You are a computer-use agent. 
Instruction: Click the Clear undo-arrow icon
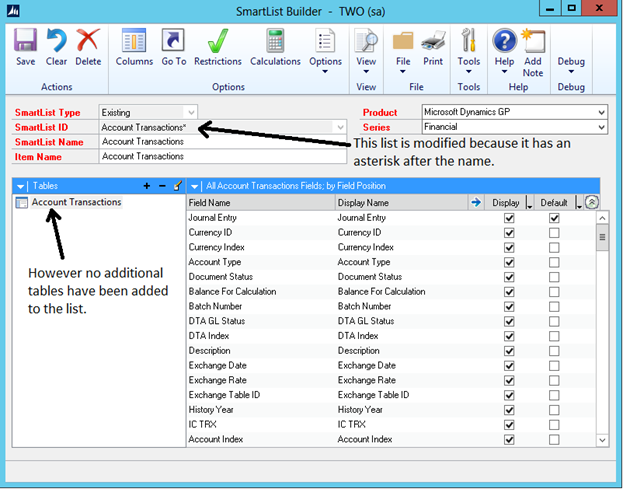click(56, 40)
